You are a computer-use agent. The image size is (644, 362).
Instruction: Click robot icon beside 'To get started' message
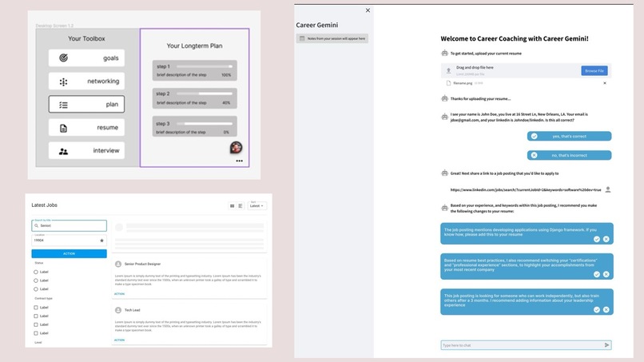pos(444,53)
